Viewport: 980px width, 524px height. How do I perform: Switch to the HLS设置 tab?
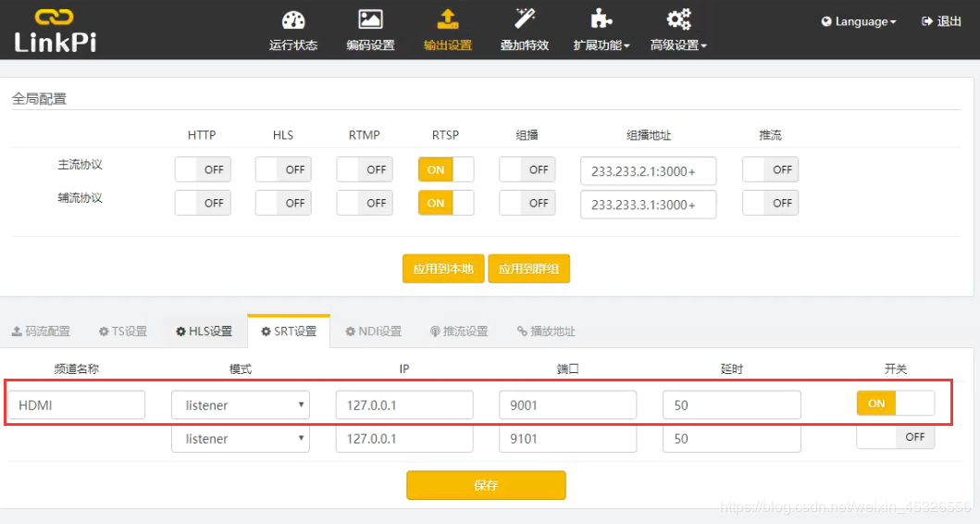click(204, 331)
